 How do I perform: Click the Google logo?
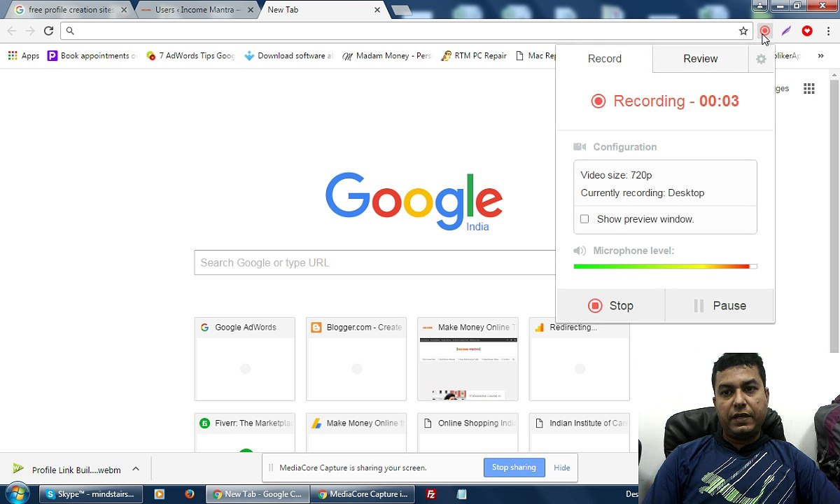pyautogui.click(x=414, y=202)
